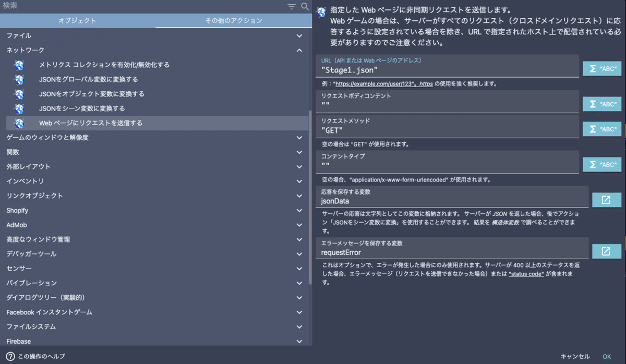Click the help question mark icon
626x364 pixels.
click(x=10, y=356)
